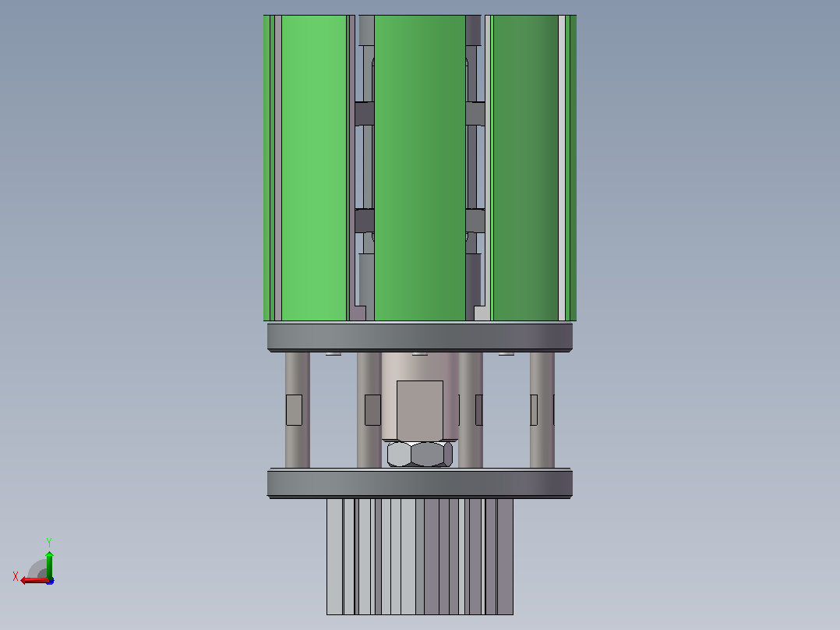Click the Y label above the triad
The width and height of the screenshot is (840, 630).
[x=49, y=542]
